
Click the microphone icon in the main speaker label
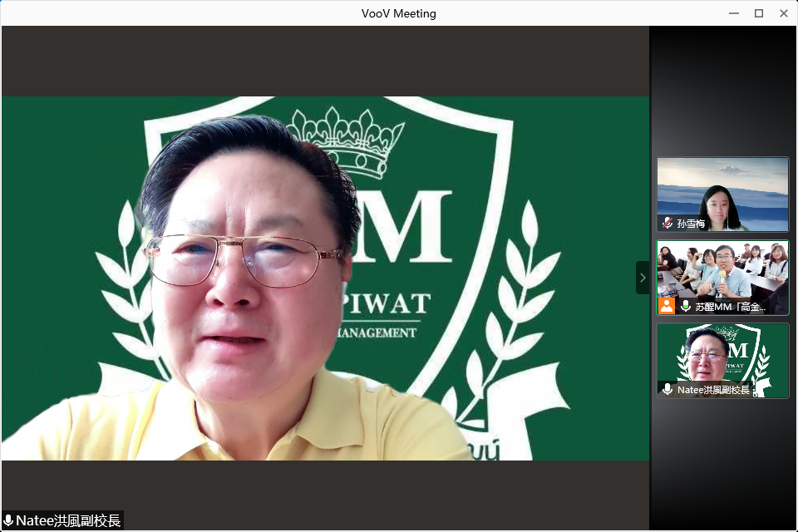click(8, 520)
